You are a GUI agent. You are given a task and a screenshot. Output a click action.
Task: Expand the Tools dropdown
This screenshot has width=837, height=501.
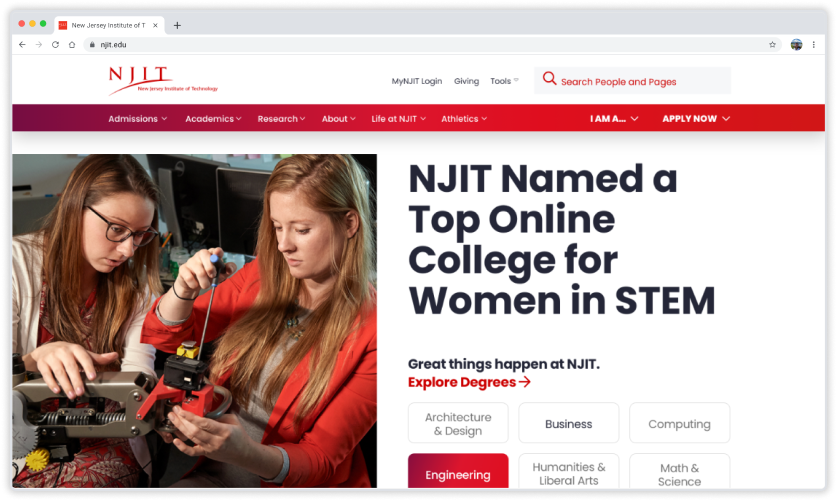tap(504, 81)
